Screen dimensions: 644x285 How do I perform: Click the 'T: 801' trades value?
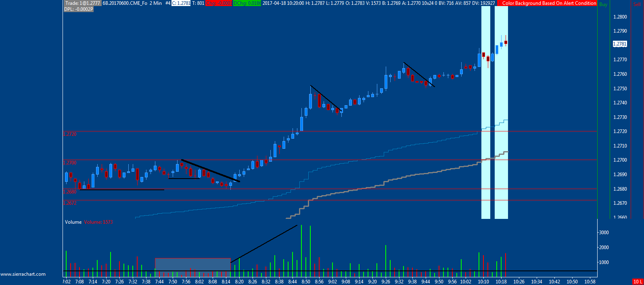(x=198, y=3)
